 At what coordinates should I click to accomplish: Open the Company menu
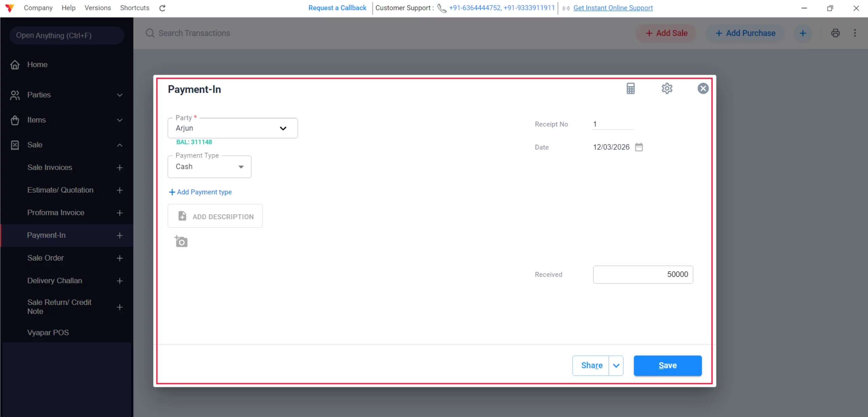pyautogui.click(x=38, y=8)
